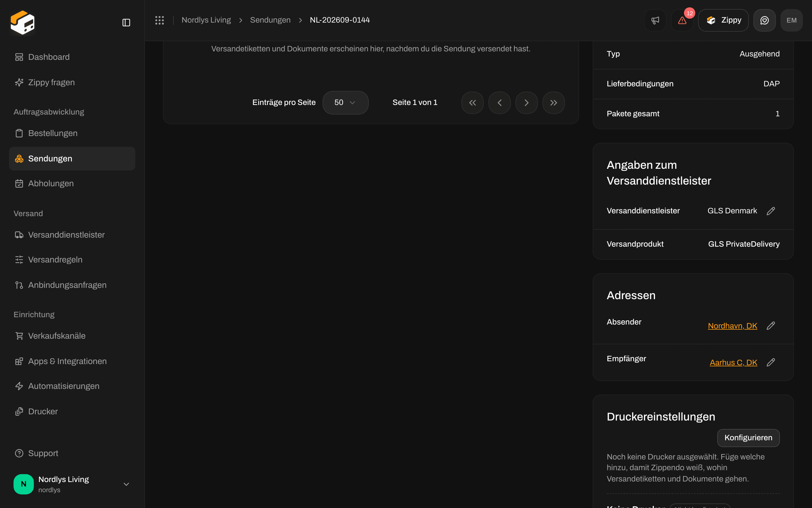Click the Zippendo logo
This screenshot has width=812, height=508.
[x=23, y=23]
